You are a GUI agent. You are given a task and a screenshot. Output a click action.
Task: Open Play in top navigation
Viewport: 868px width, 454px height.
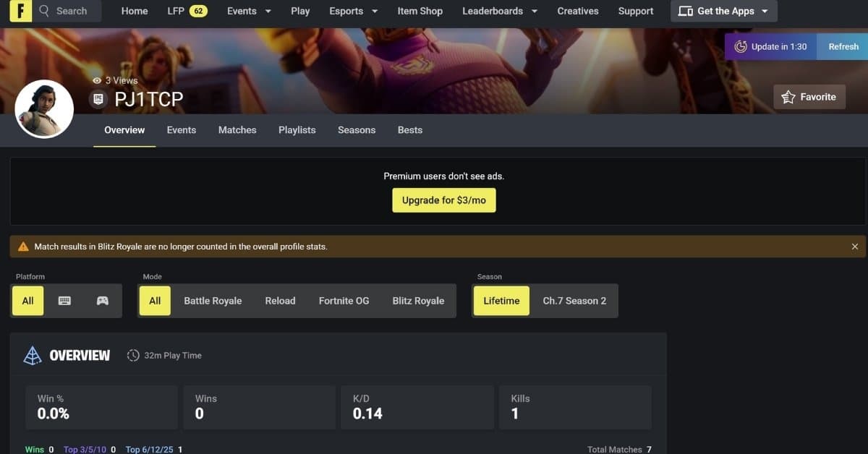point(300,11)
